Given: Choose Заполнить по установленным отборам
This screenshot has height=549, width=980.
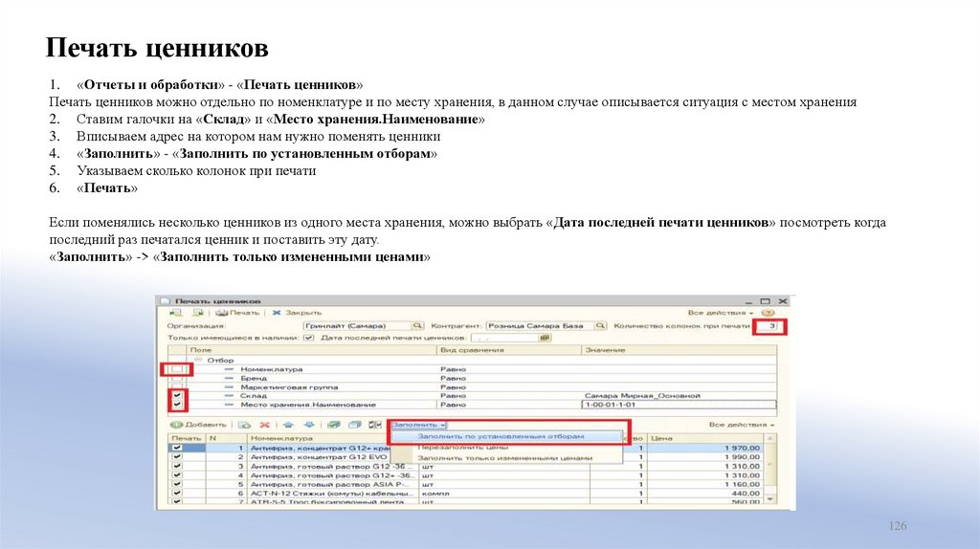Looking at the screenshot, I should click(x=505, y=436).
